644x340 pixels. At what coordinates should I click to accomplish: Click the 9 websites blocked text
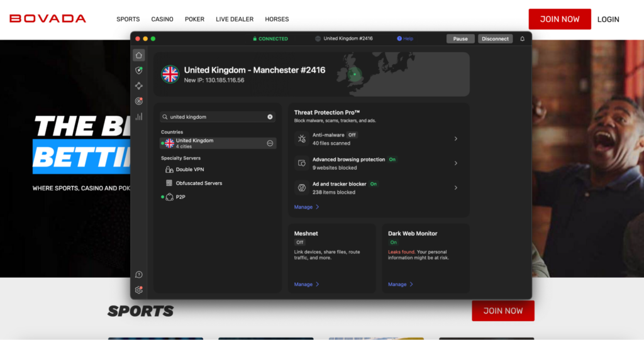coord(335,168)
